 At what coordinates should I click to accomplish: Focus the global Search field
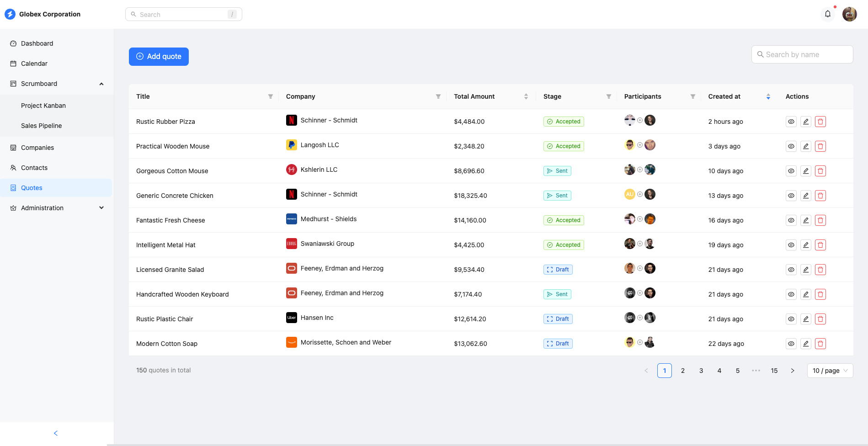click(184, 14)
